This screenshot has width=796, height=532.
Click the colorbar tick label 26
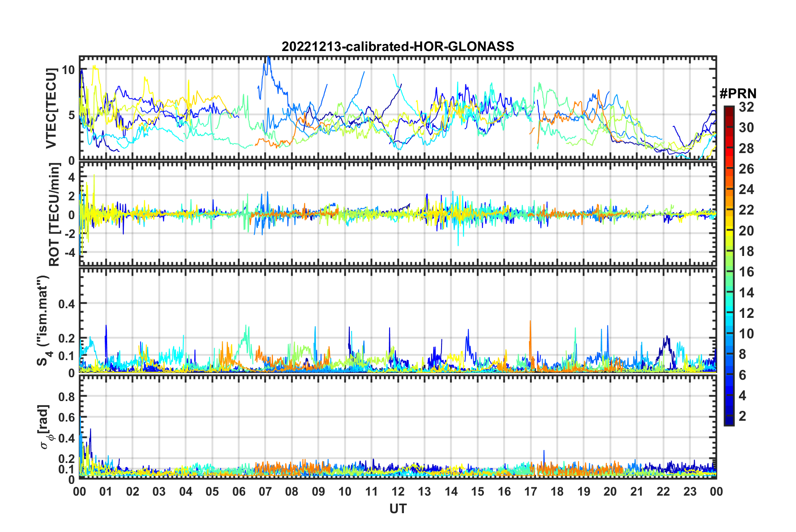(746, 169)
